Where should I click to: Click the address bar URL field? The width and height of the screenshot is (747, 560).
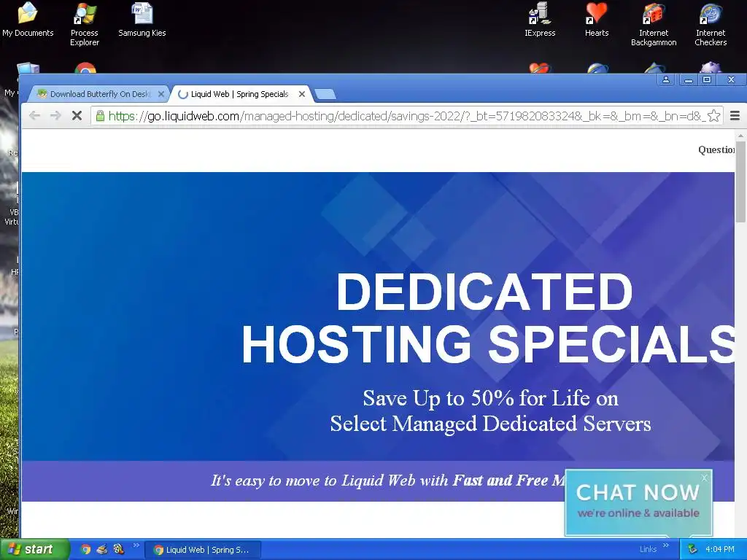406,116
